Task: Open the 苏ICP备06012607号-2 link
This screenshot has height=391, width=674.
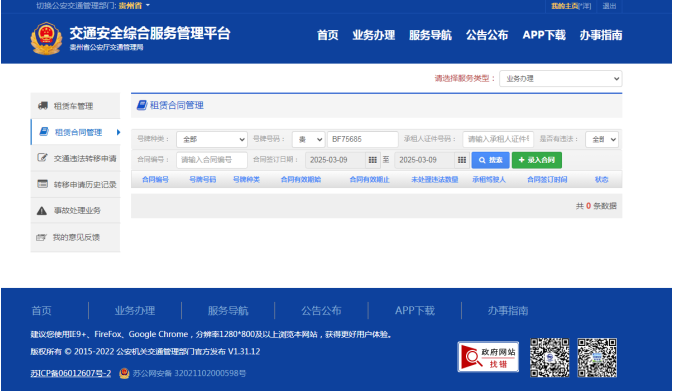Action: click(70, 373)
